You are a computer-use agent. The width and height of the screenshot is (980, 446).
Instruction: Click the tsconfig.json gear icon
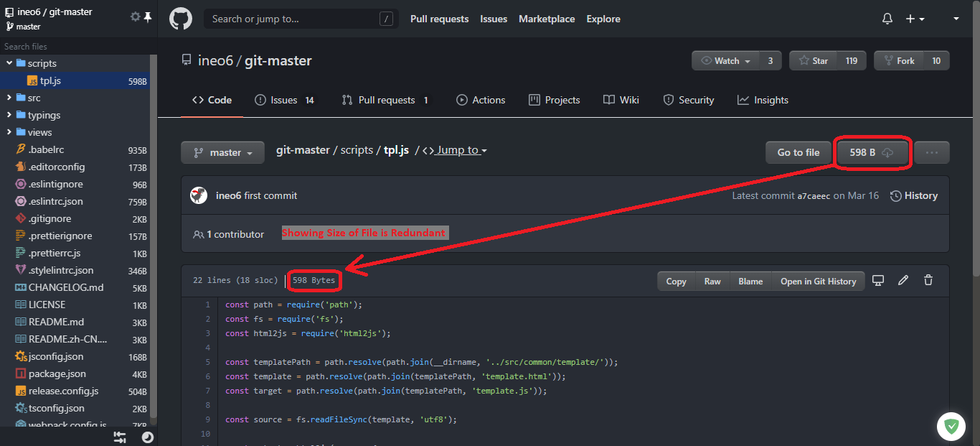click(21, 408)
